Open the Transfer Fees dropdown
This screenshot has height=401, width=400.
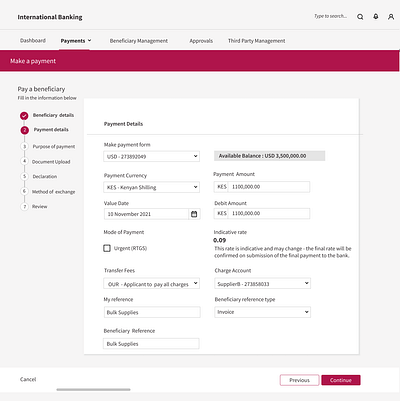click(151, 284)
